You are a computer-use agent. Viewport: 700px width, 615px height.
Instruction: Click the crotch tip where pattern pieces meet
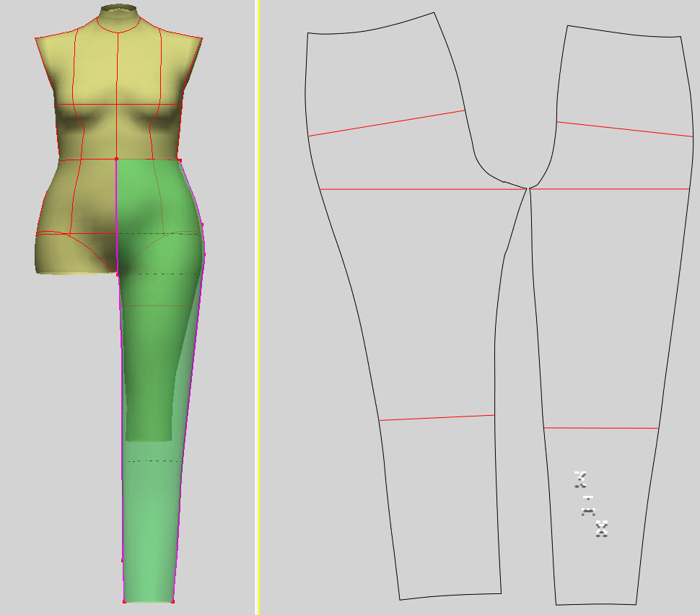click(528, 189)
